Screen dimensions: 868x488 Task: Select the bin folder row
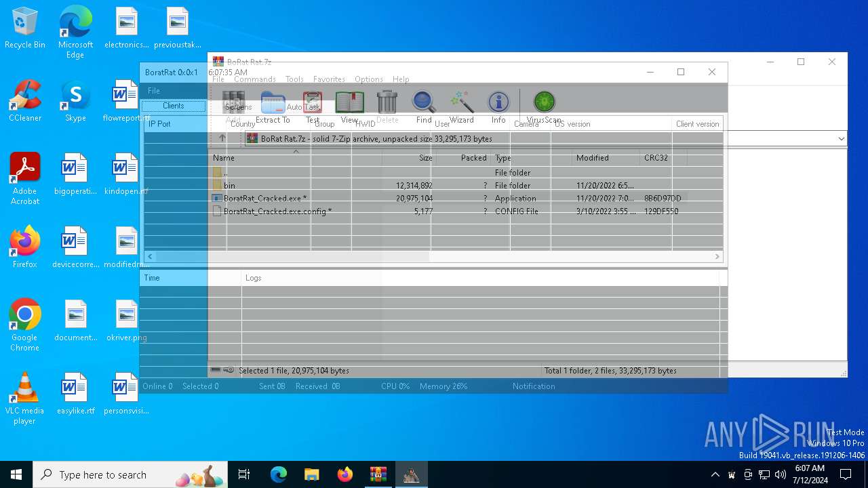[x=449, y=185]
